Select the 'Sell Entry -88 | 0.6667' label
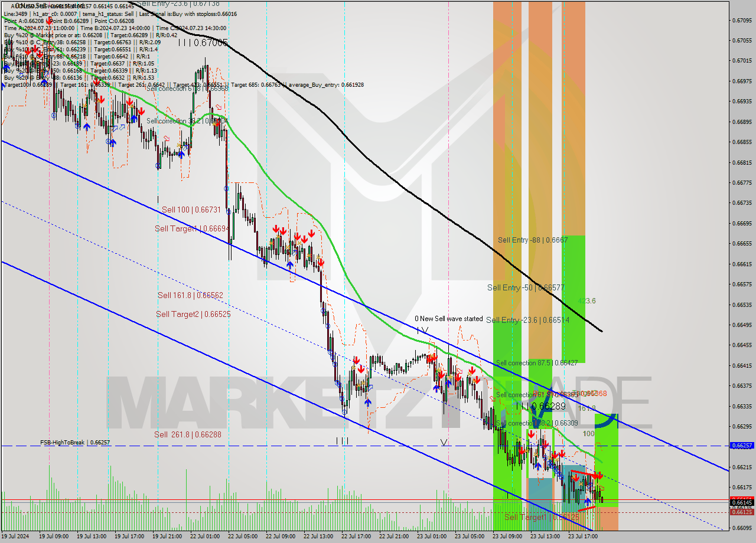This screenshot has height=543, width=756. coord(533,240)
